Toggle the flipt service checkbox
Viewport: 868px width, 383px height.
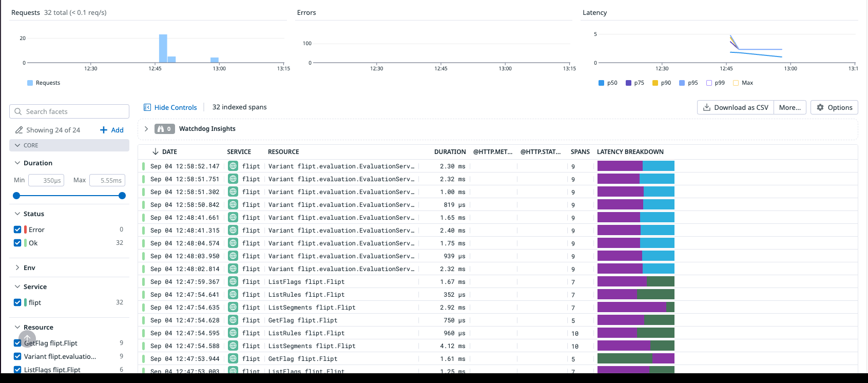[x=17, y=302]
